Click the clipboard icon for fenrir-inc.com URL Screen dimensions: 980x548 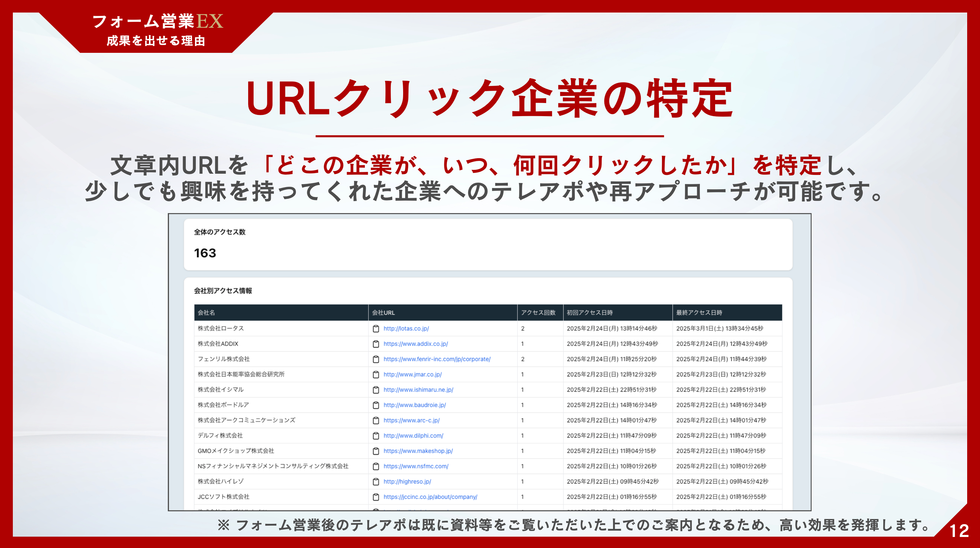tap(376, 359)
